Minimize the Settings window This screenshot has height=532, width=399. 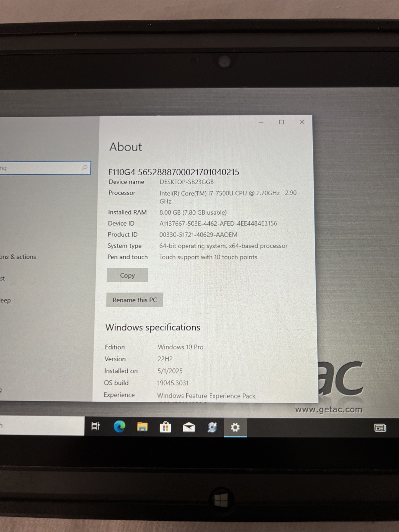pyautogui.click(x=261, y=122)
